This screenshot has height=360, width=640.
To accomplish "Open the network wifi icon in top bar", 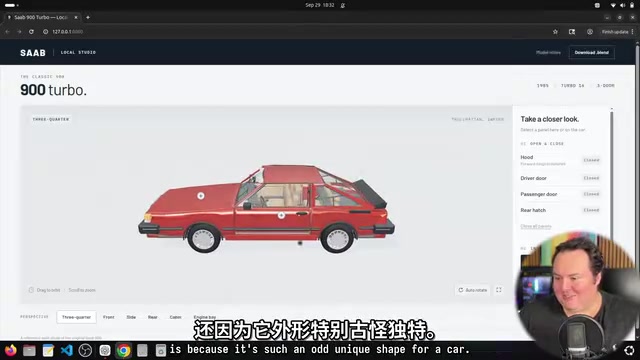I will pyautogui.click(x=613, y=5).
